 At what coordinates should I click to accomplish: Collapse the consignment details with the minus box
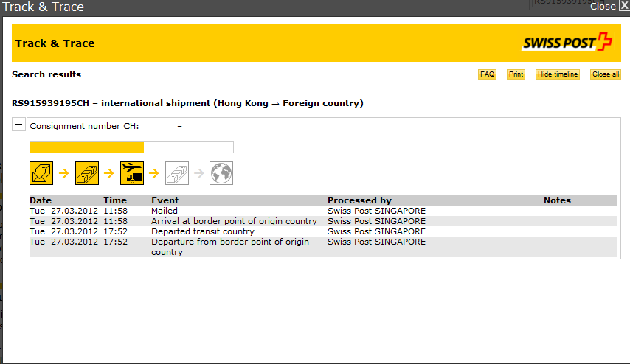19,125
